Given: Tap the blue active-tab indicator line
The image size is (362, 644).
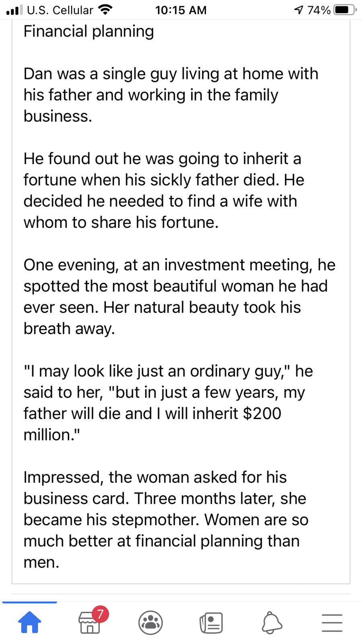Looking at the screenshot, I should (30, 602).
